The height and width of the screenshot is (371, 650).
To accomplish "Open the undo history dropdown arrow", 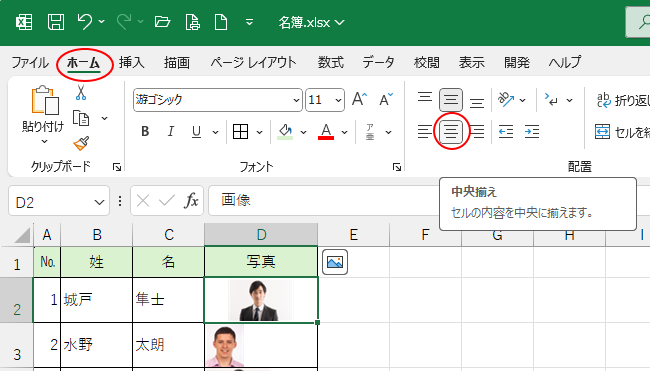I will pyautogui.click(x=102, y=22).
